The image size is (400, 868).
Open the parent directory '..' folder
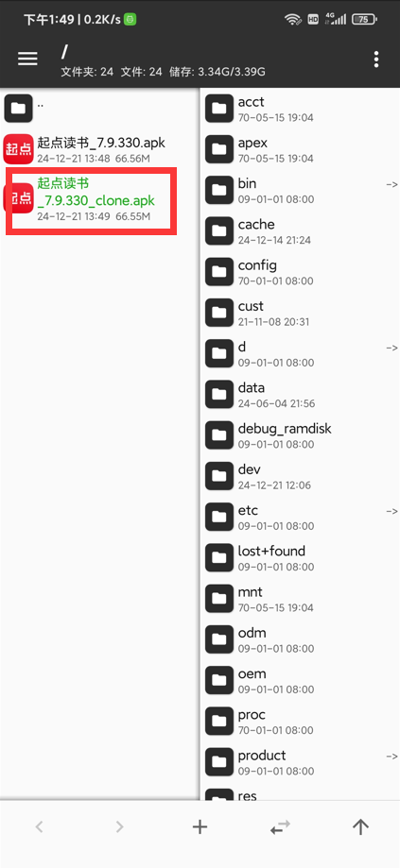(x=99, y=108)
